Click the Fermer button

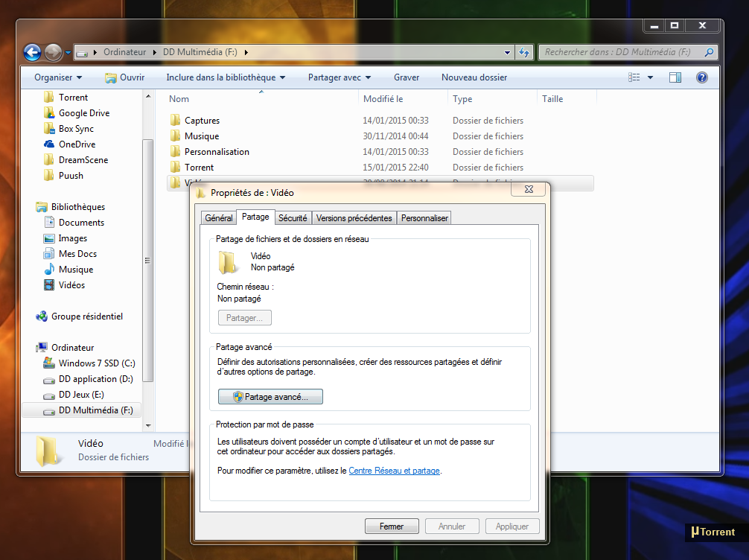(x=392, y=526)
